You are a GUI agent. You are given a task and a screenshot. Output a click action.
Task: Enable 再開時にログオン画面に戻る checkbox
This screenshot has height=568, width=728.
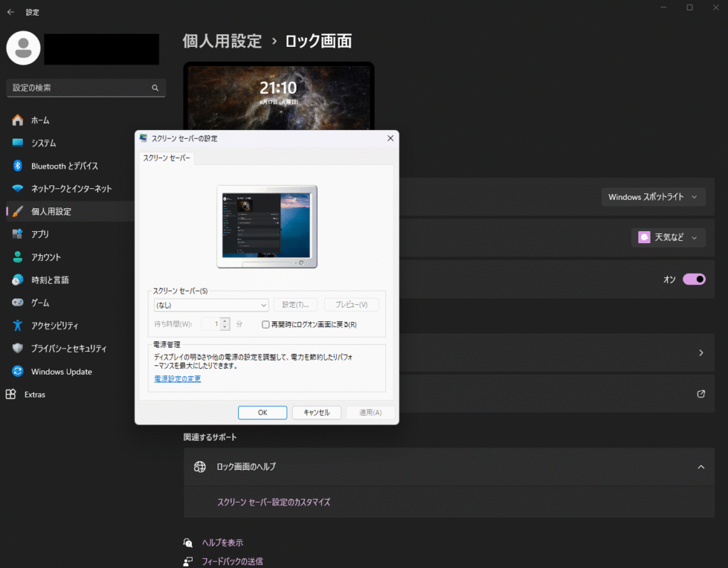[266, 324]
